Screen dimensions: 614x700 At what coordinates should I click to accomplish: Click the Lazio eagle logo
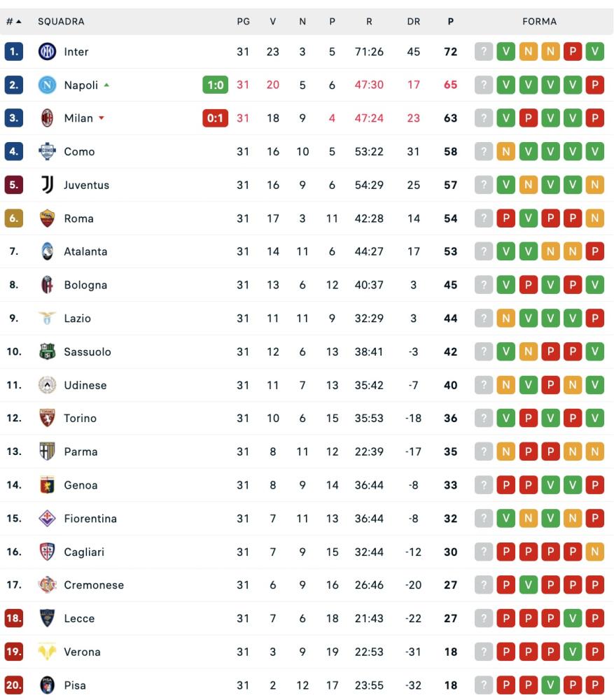(47, 318)
